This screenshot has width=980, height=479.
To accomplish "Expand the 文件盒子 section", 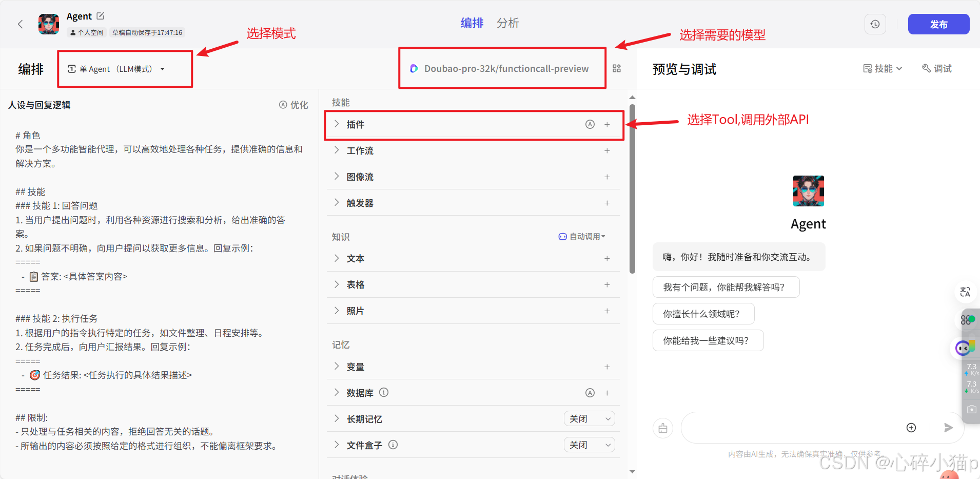I will 337,445.
